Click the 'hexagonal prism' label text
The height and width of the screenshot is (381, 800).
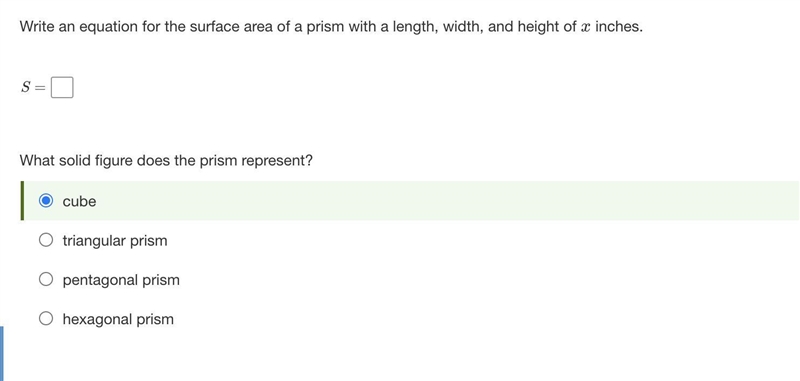tap(118, 319)
